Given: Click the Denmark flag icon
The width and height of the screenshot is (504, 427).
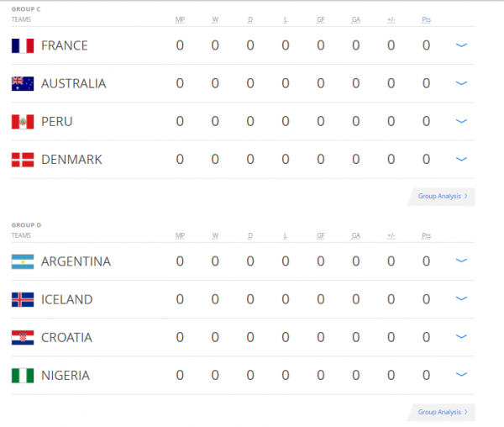Looking at the screenshot, I should tap(22, 160).
